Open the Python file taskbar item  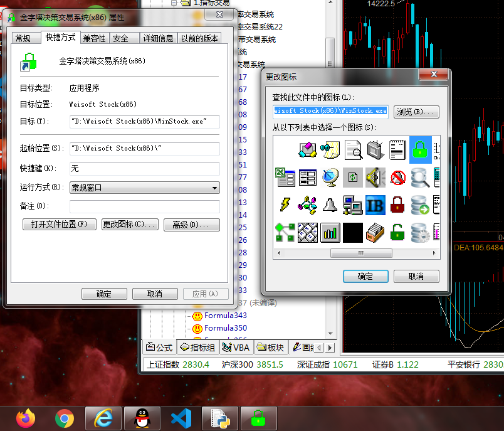tap(220, 418)
